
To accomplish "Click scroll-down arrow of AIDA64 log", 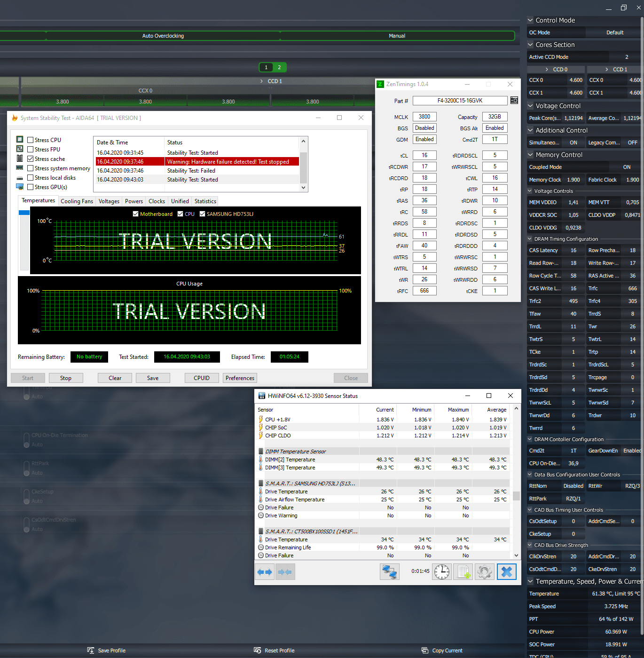I will point(303,187).
